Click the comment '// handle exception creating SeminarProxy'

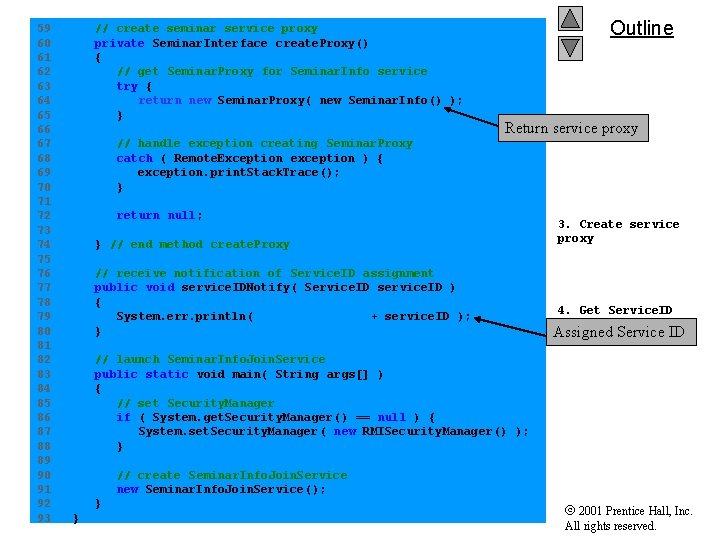pyautogui.click(x=264, y=144)
